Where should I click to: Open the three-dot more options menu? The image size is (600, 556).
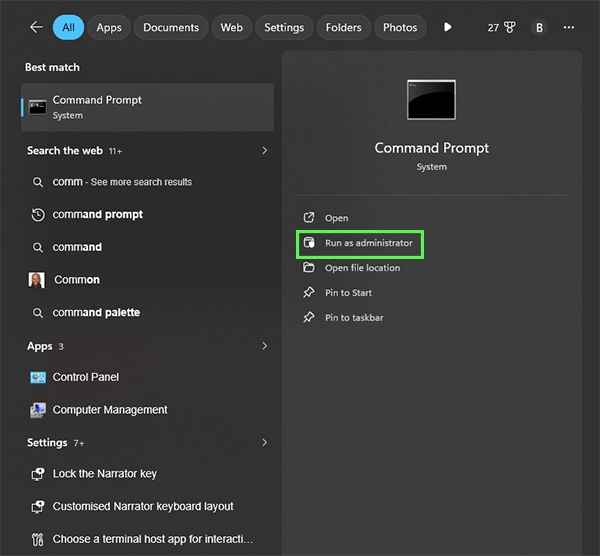569,27
